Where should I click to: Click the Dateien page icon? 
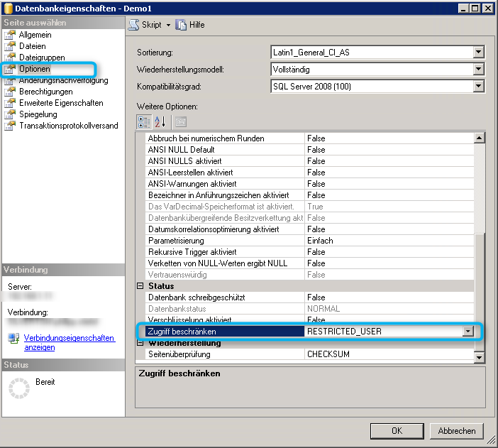[10, 46]
